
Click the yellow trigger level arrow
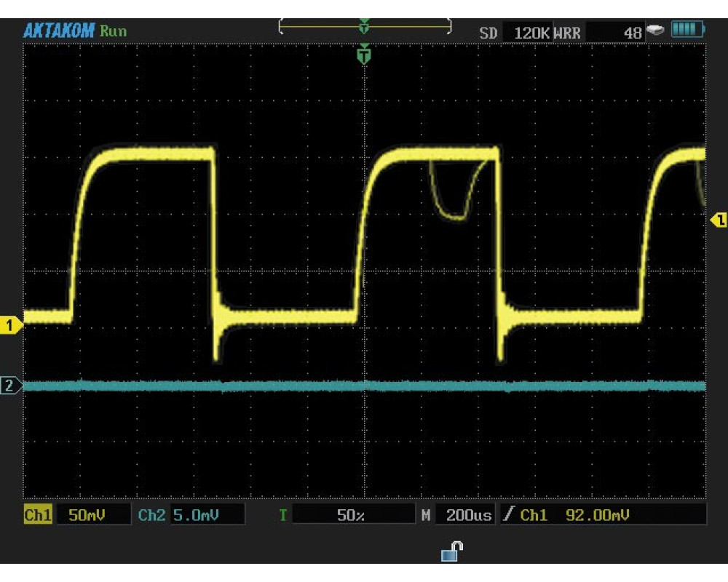click(x=719, y=220)
